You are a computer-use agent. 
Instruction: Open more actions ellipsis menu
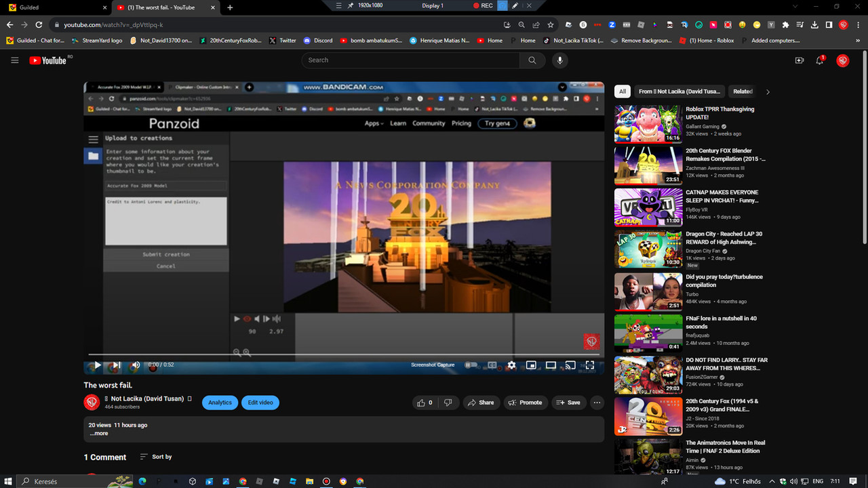(x=597, y=403)
